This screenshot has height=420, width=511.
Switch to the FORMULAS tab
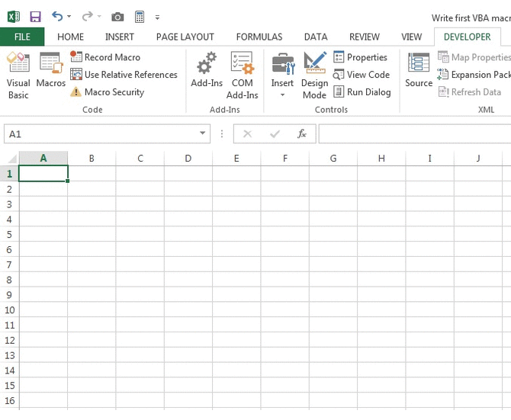[x=259, y=37]
